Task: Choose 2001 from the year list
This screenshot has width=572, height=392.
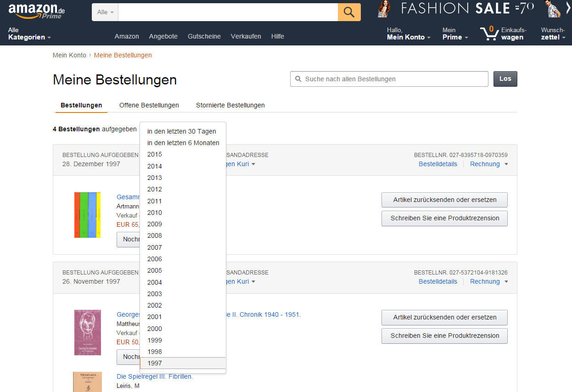Action: point(183,317)
